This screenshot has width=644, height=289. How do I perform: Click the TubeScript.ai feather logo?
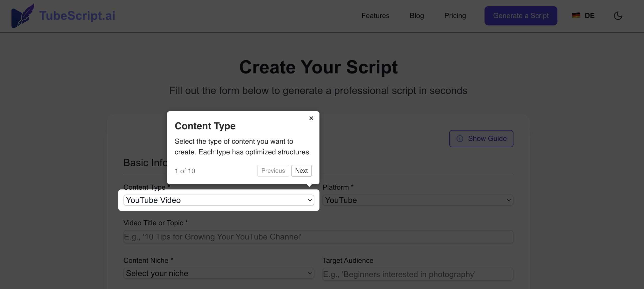click(x=22, y=16)
